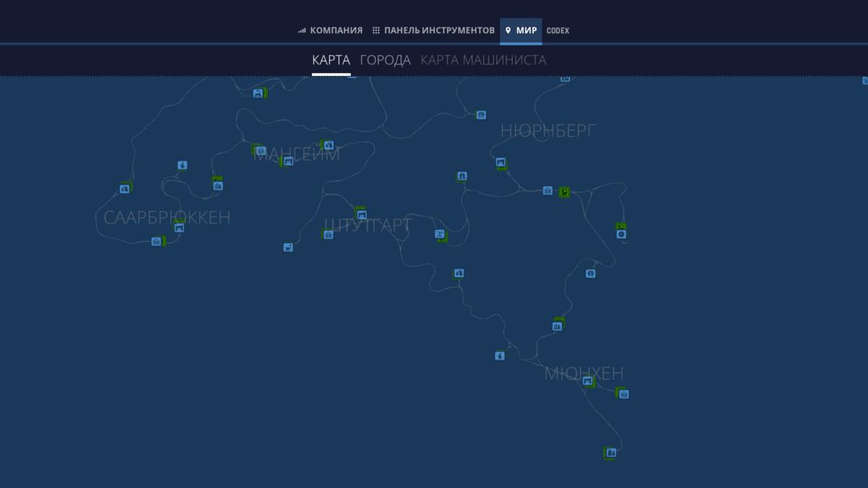The width and height of the screenshot is (868, 488).
Task: Switch to the Карта sub-tab
Action: click(331, 60)
